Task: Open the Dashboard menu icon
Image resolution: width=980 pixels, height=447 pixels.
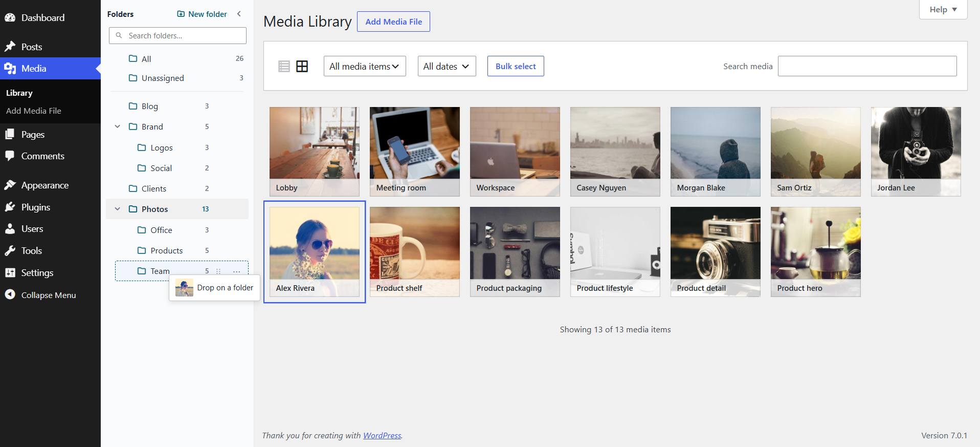Action: pos(10,17)
